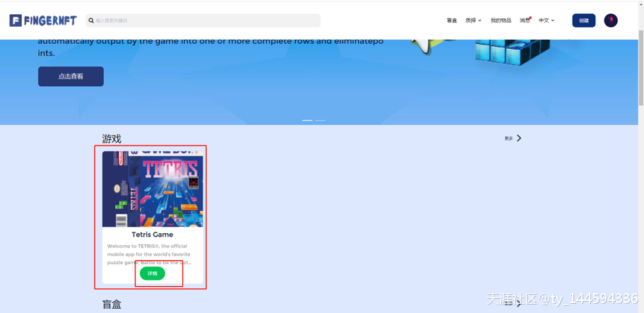
Task: Click the 游戏 section heading
Action: click(x=112, y=139)
